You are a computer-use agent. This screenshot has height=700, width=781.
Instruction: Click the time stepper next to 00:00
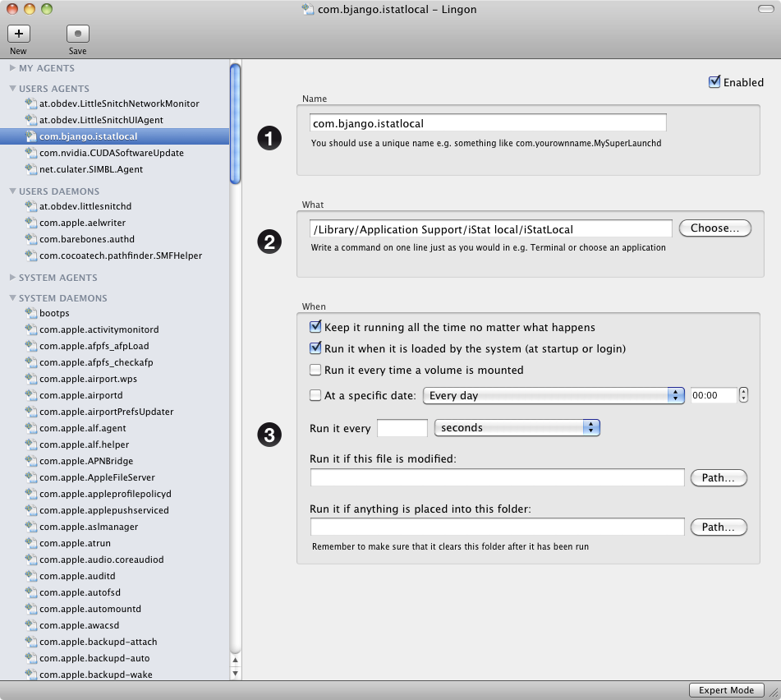coord(744,395)
